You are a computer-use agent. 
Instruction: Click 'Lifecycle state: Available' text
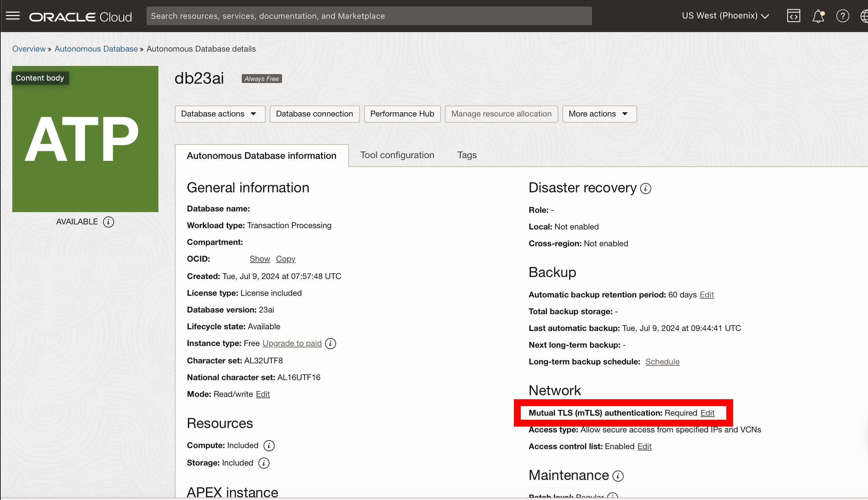(234, 327)
